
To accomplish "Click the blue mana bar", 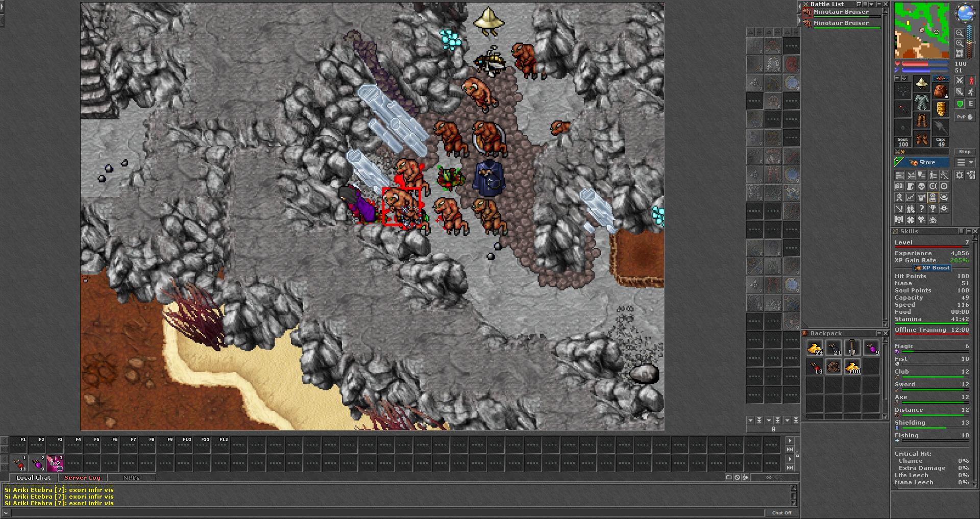I will 925,70.
